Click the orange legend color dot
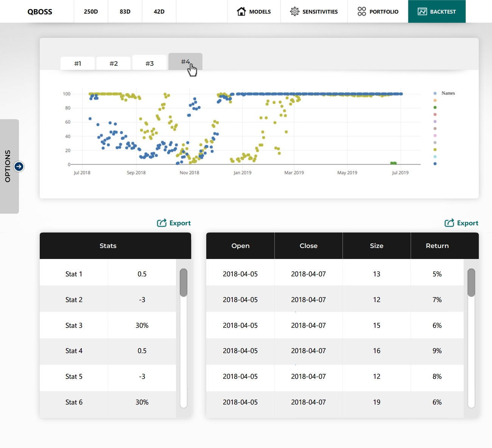Viewport: 492px width, 448px height. pyautogui.click(x=435, y=100)
